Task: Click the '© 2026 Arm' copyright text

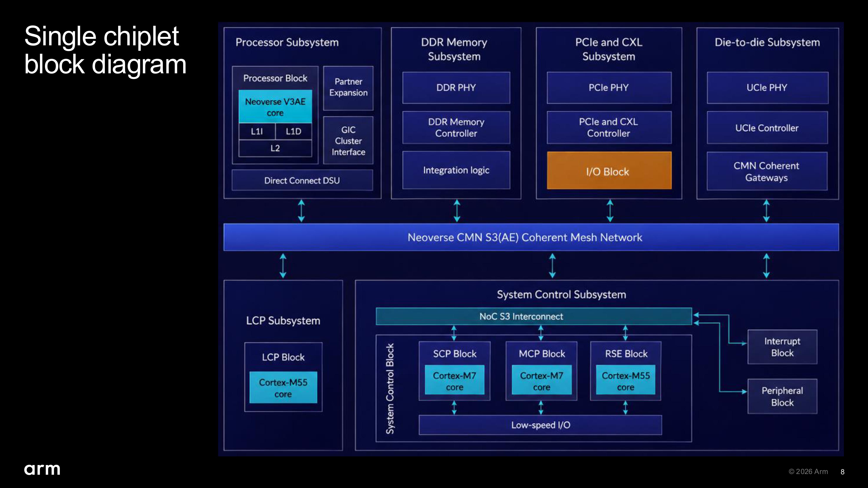Action: pos(808,472)
